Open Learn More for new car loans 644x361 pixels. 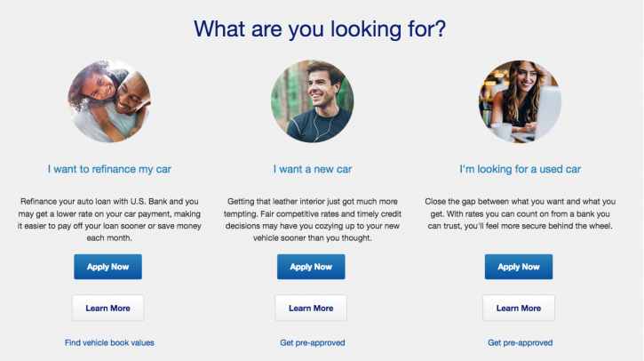point(311,308)
